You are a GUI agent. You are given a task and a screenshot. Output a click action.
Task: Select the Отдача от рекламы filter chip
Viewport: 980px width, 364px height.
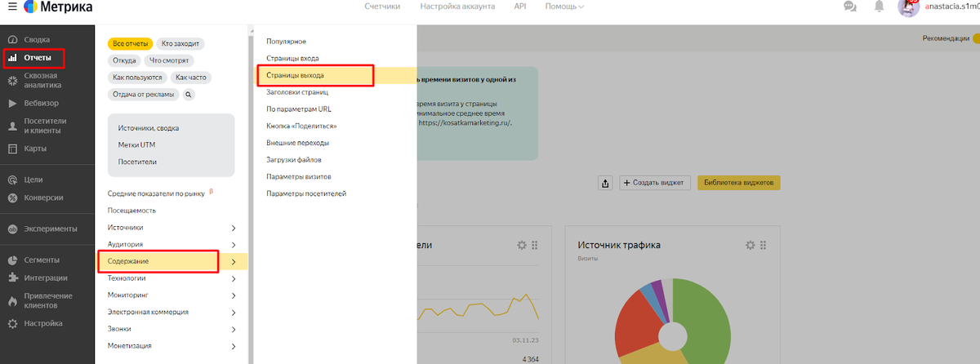click(144, 94)
